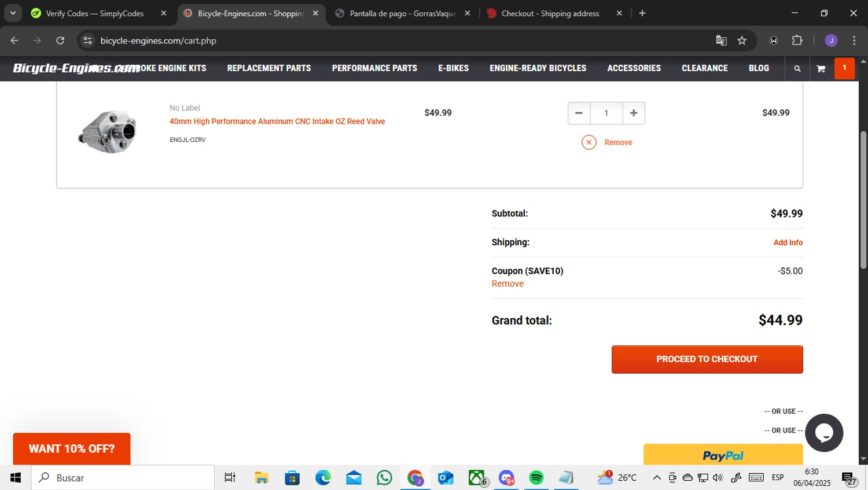Open the weather widget showing 26°C
The width and height of the screenshot is (868, 490).
[617, 478]
